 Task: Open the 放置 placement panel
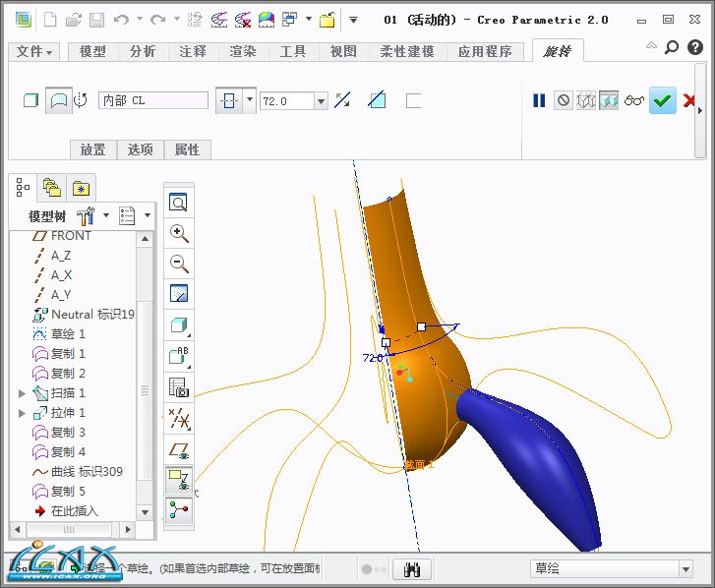pos(92,149)
